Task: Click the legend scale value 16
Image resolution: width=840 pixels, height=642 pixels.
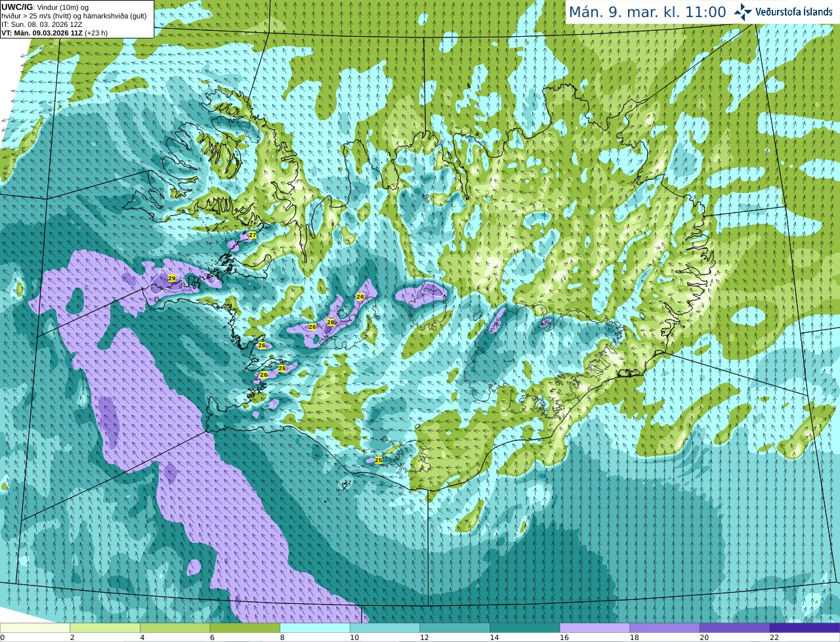Action: [x=564, y=637]
